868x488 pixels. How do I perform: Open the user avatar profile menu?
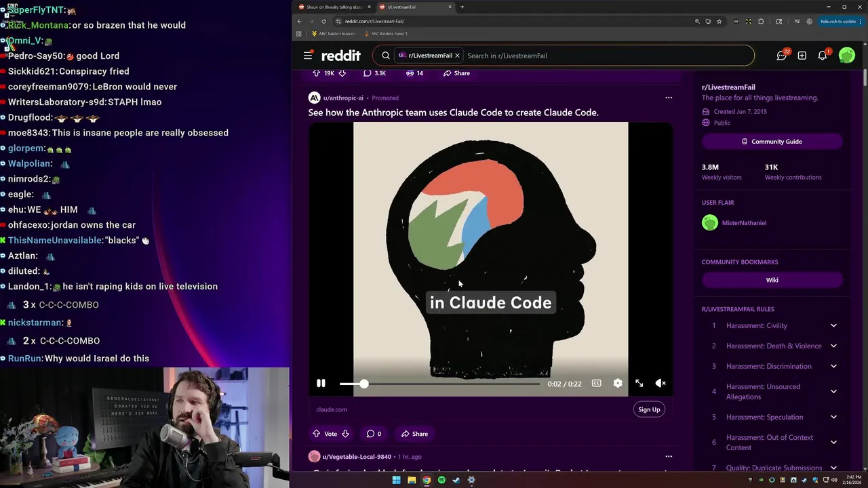[x=847, y=56]
